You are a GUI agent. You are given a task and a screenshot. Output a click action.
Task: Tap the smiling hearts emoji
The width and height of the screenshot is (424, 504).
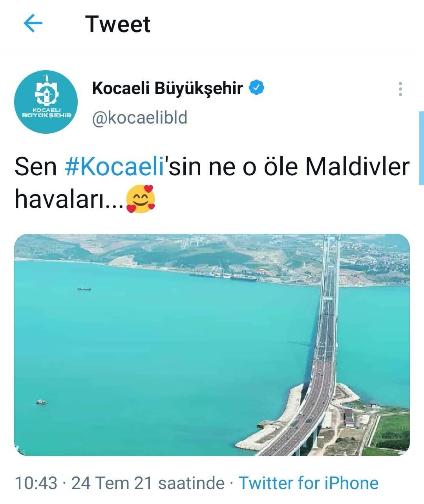[x=141, y=200]
